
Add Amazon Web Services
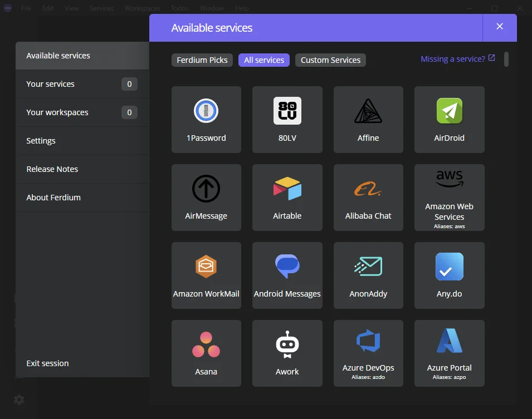(x=449, y=198)
